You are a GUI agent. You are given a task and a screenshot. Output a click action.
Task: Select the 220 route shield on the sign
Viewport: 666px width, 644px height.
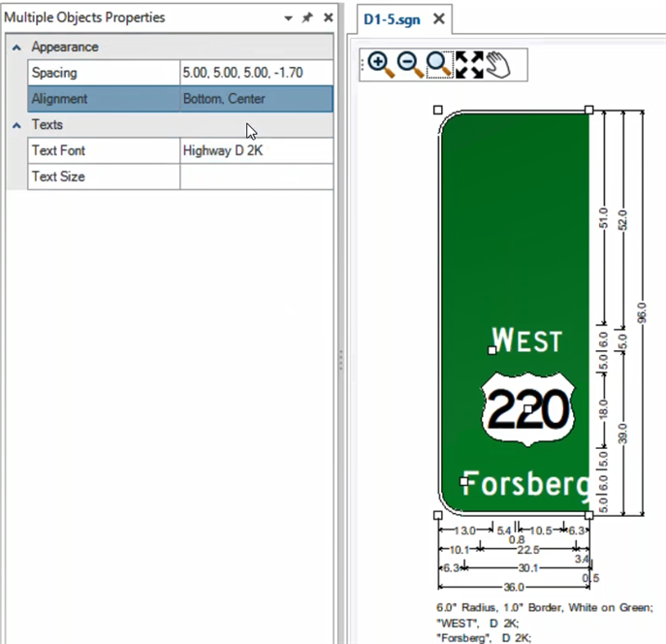[528, 409]
